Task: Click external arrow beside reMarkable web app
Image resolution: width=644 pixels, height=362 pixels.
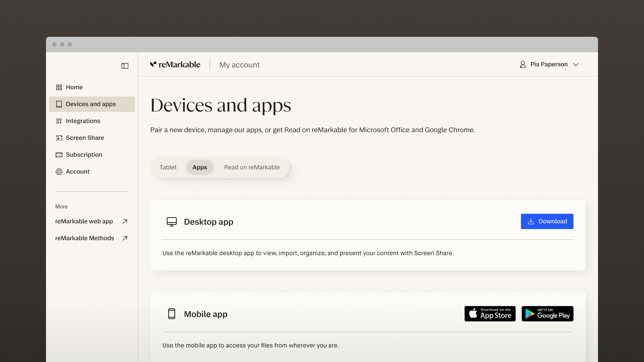Action: tap(125, 221)
